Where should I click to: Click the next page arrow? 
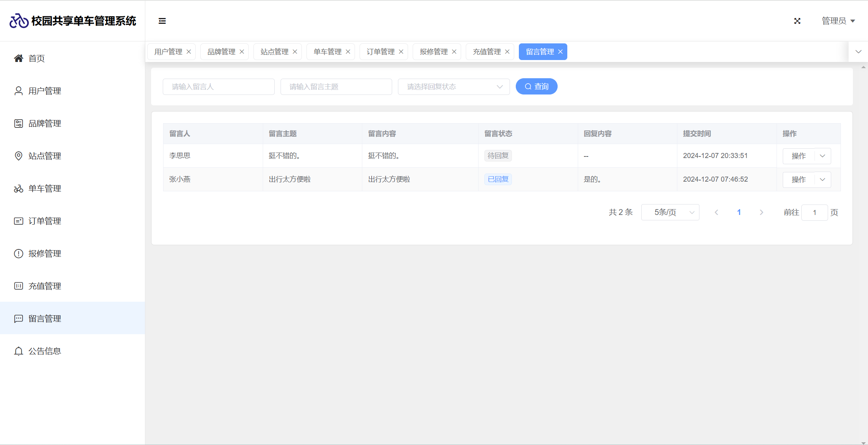point(761,212)
